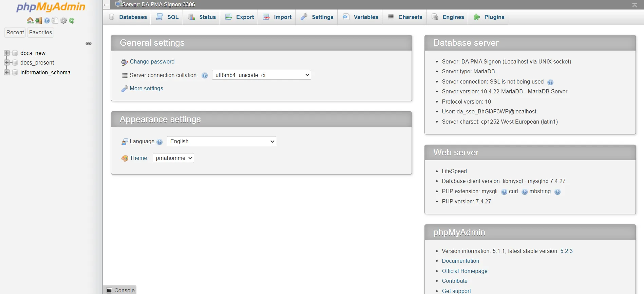Click the docs_new database cylinder icon

point(15,53)
